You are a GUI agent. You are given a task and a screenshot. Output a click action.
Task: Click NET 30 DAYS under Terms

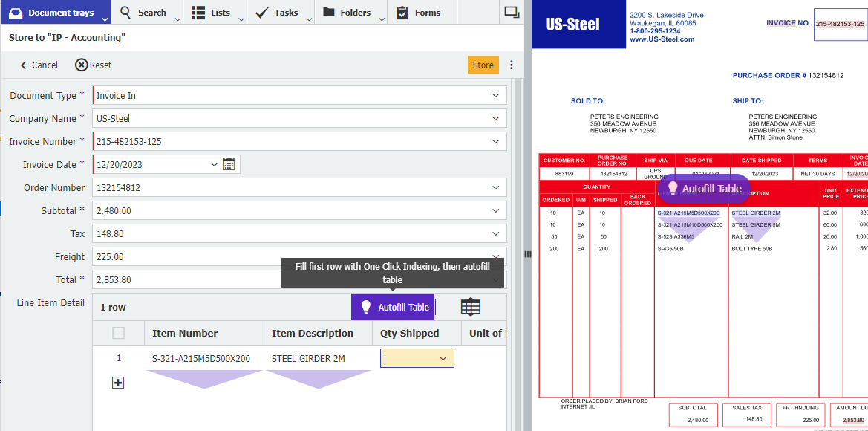click(x=818, y=174)
